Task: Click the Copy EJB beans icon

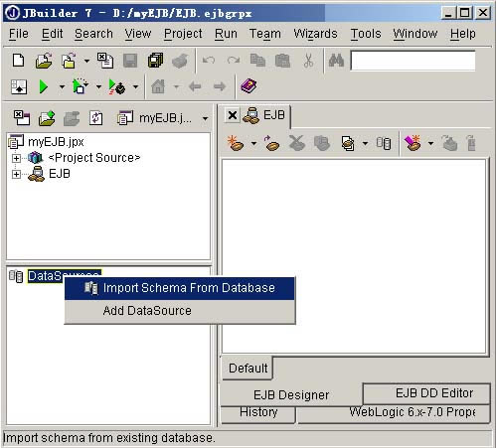Action: [322, 143]
